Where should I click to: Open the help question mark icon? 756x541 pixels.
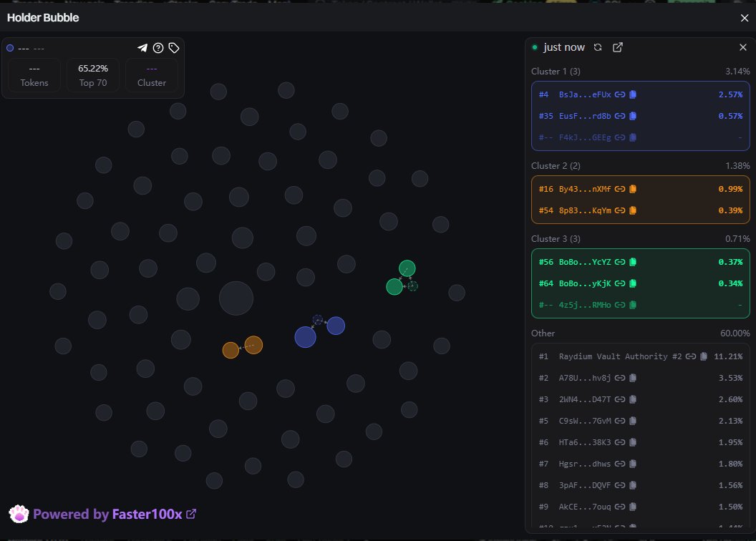158,48
